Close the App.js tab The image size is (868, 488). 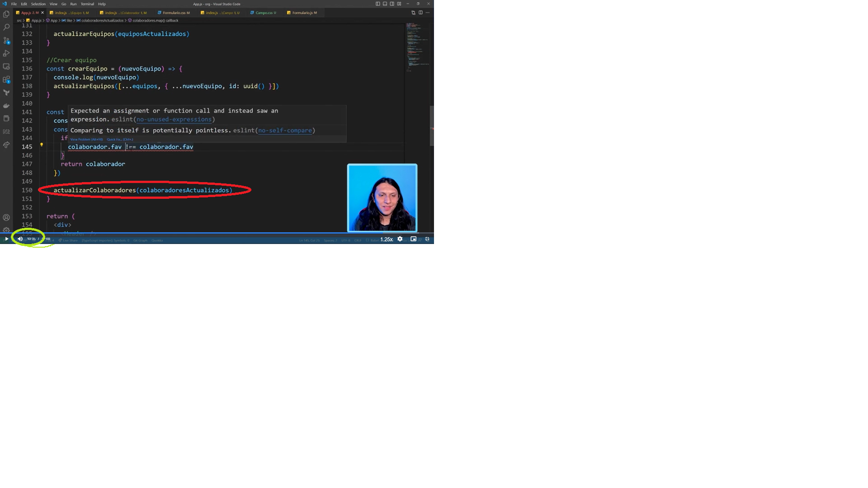[42, 13]
